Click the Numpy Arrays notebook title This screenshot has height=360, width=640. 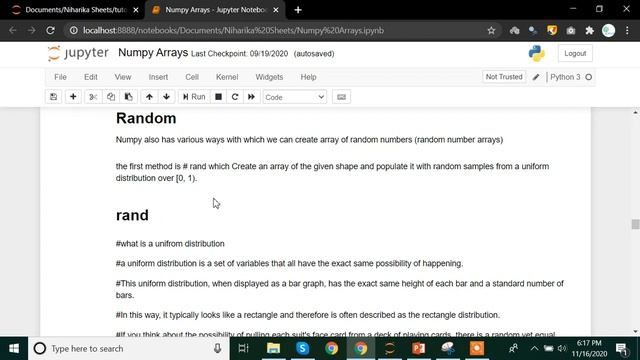[x=153, y=53]
